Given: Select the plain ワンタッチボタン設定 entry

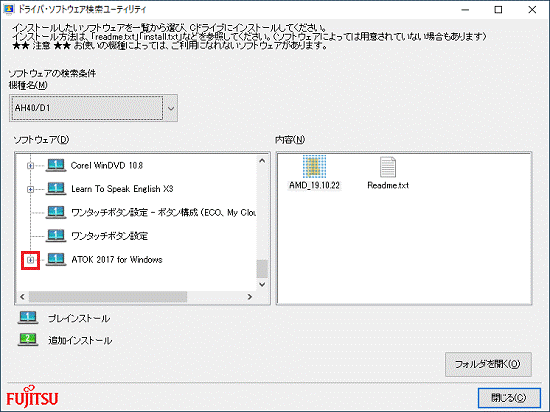Looking at the screenshot, I should (109, 236).
